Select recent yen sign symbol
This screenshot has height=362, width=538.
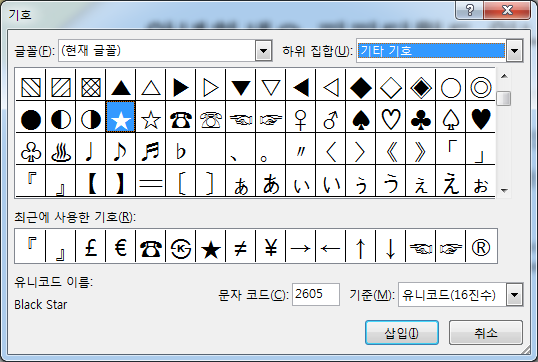tap(271, 247)
